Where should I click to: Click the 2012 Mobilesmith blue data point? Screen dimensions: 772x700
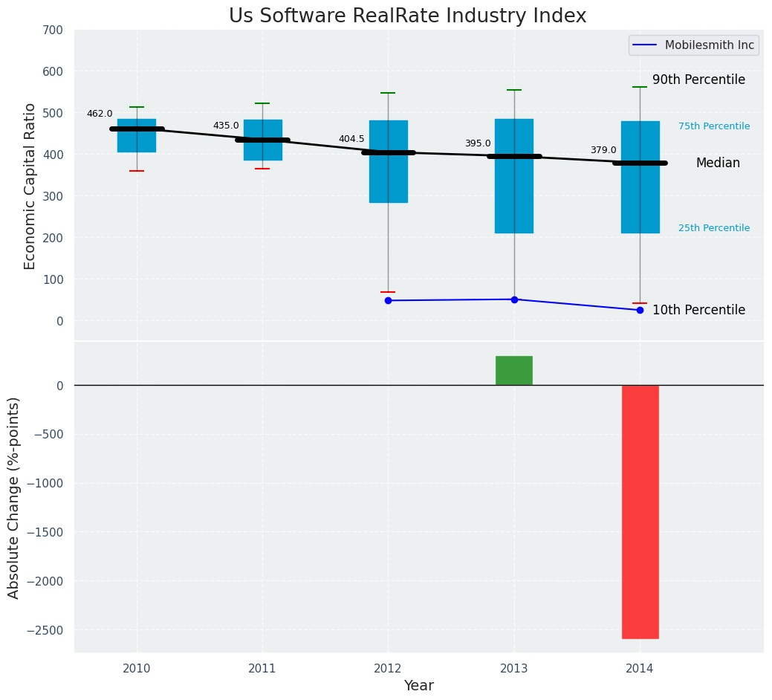(388, 301)
